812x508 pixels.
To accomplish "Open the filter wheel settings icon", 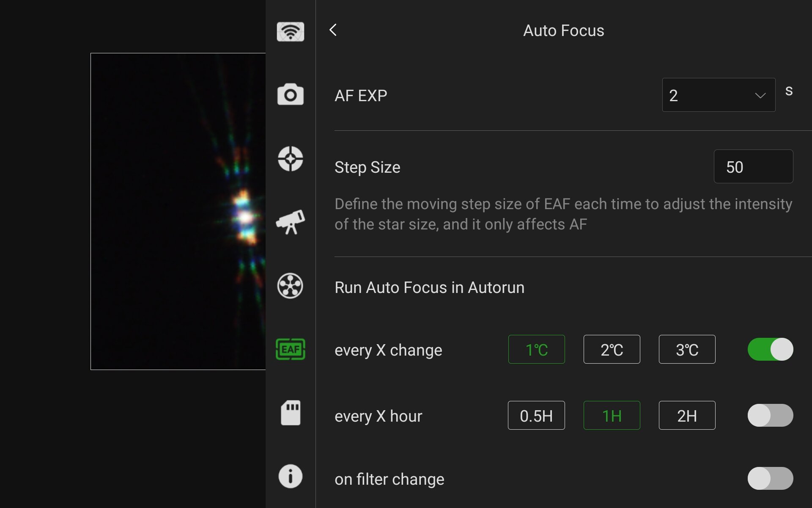I will coord(290,286).
